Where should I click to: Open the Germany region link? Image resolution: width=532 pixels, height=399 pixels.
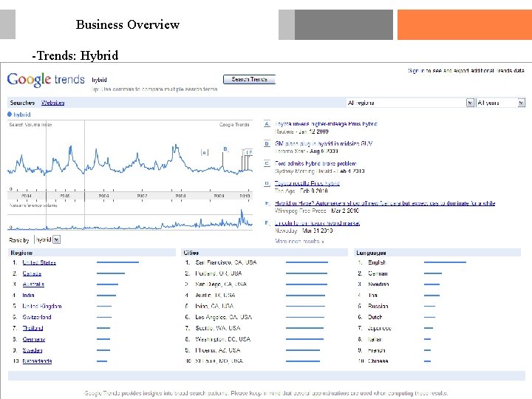point(33,339)
